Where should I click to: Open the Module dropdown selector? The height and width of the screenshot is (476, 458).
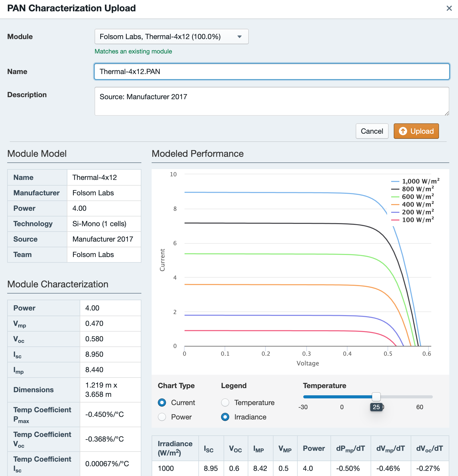click(x=171, y=36)
